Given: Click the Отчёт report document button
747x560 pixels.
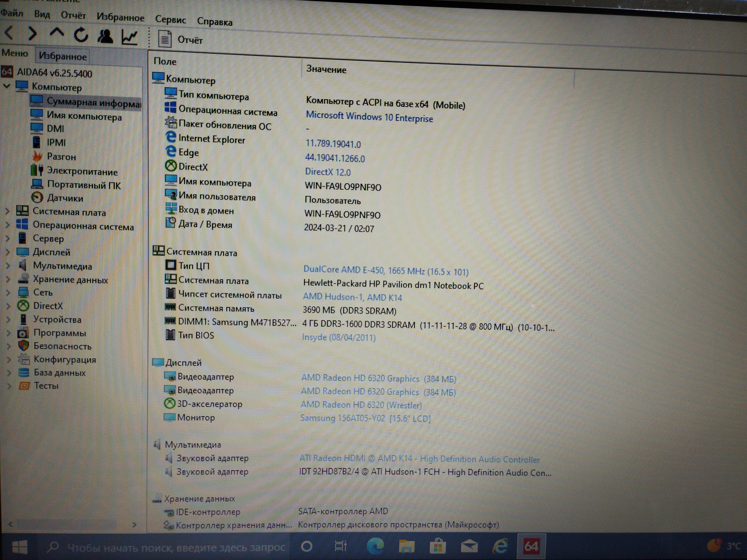Looking at the screenshot, I should [180, 40].
